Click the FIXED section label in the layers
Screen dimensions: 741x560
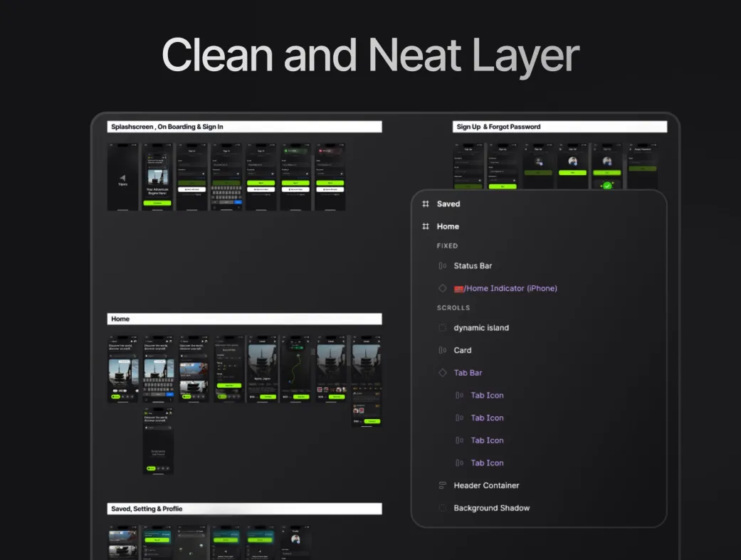(447, 245)
